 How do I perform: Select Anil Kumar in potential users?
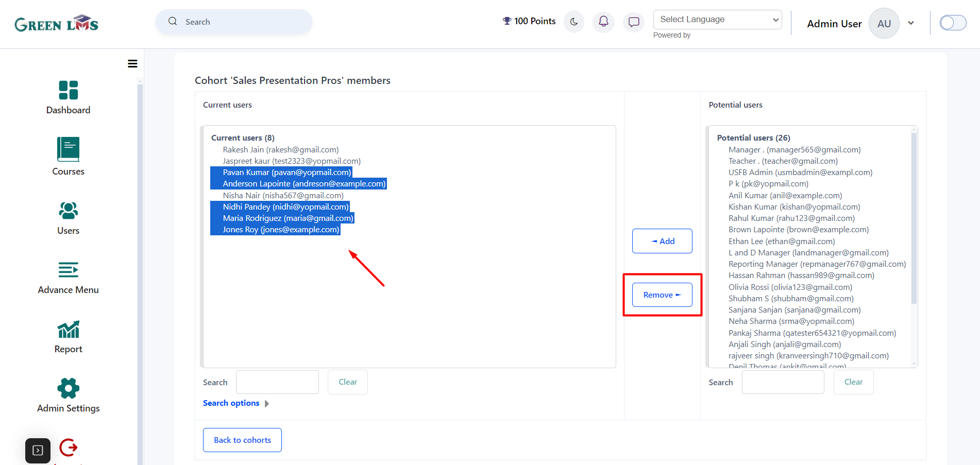point(785,196)
